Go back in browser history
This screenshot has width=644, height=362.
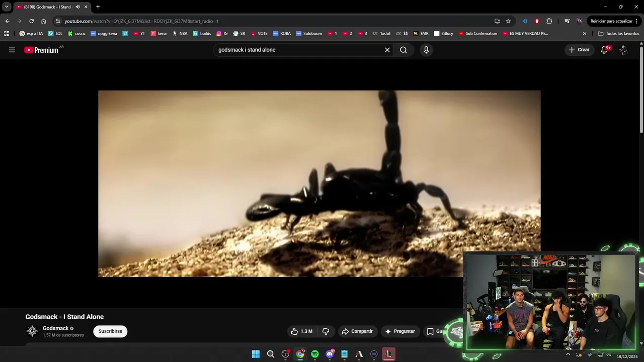click(x=7, y=21)
